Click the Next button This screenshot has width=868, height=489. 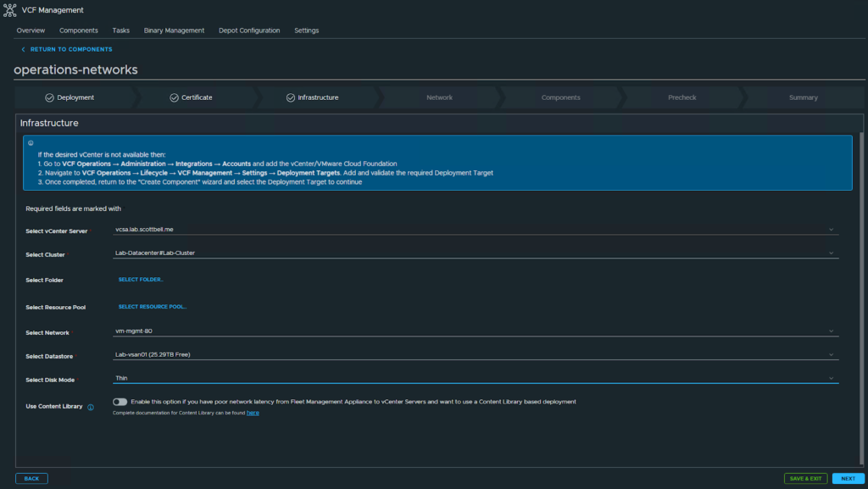click(x=848, y=479)
